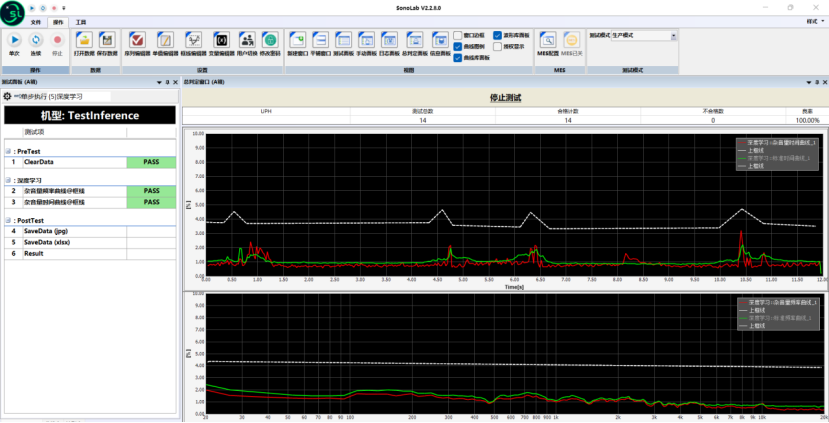Switch to the 工具 ribbon tab

coord(81,21)
